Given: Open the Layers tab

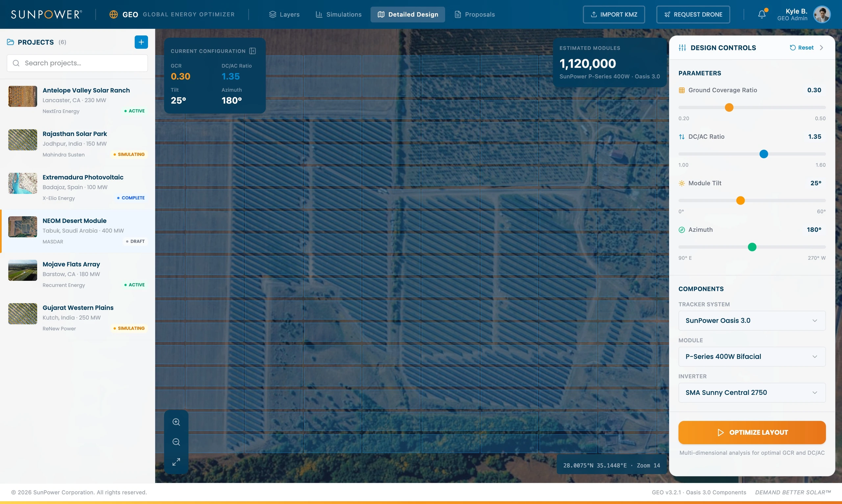Looking at the screenshot, I should point(284,14).
